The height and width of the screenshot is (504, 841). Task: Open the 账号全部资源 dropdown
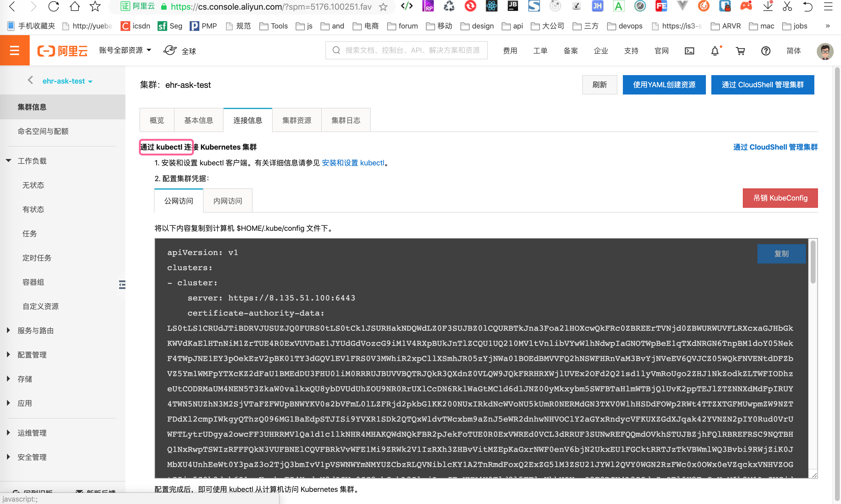(125, 50)
